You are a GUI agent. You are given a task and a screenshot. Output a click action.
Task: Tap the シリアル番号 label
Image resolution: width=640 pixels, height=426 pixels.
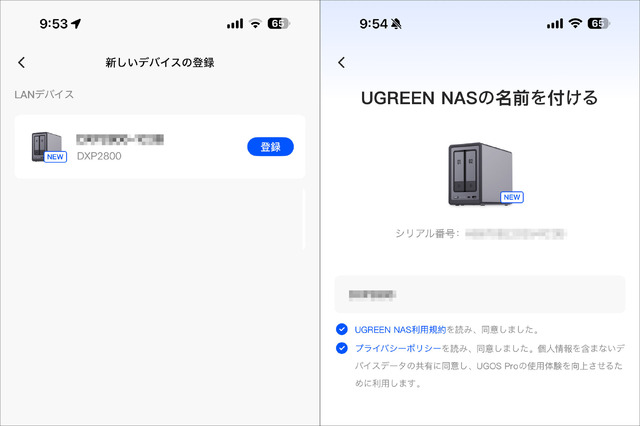[x=427, y=233]
